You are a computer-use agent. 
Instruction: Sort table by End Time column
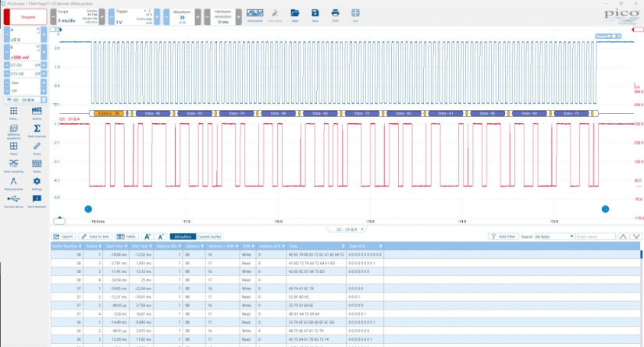click(141, 246)
